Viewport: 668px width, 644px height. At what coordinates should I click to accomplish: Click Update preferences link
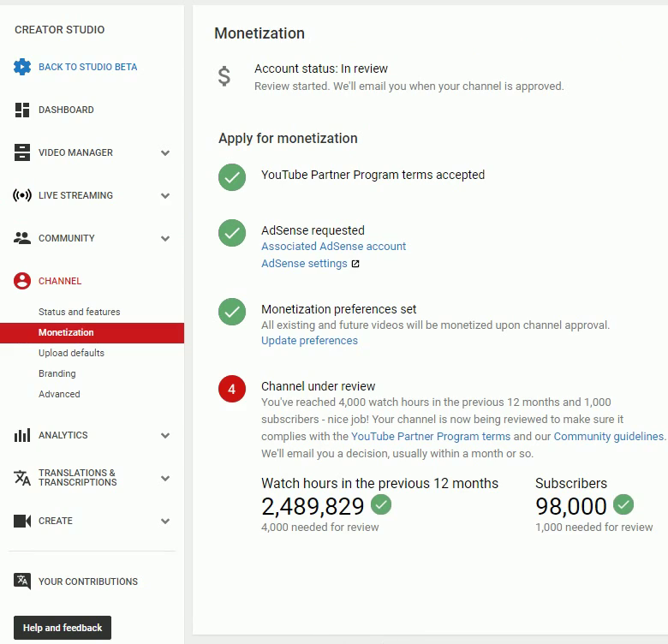pos(309,341)
